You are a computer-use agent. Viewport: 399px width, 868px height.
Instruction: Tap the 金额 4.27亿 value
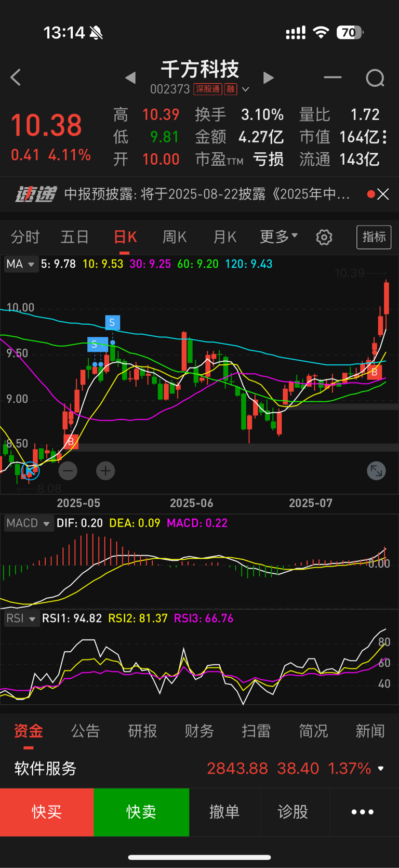pyautogui.click(x=261, y=137)
